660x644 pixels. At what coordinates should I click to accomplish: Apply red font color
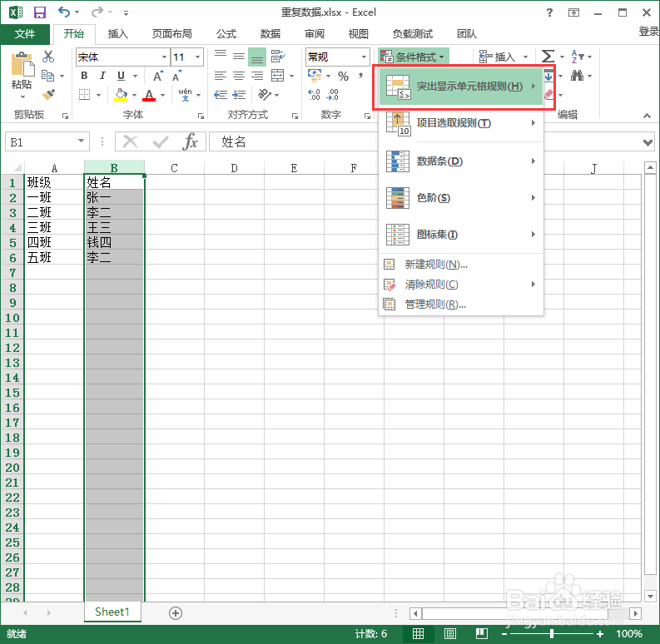pos(149,95)
